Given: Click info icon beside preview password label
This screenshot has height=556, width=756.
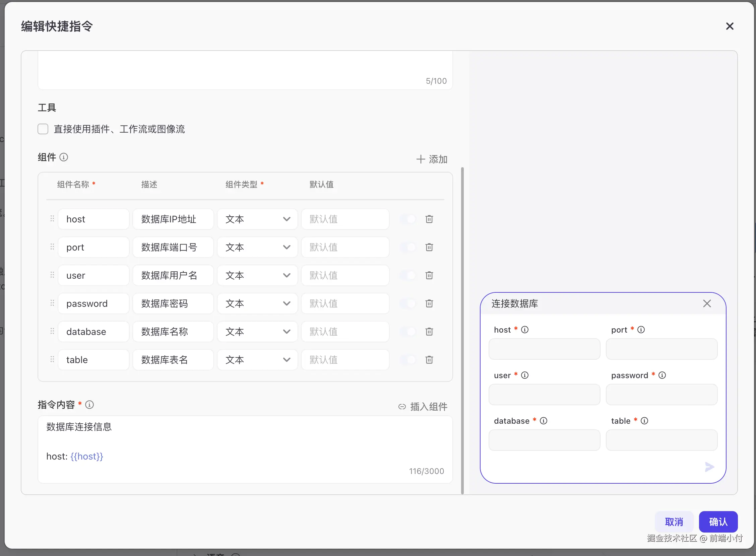Looking at the screenshot, I should pos(662,375).
